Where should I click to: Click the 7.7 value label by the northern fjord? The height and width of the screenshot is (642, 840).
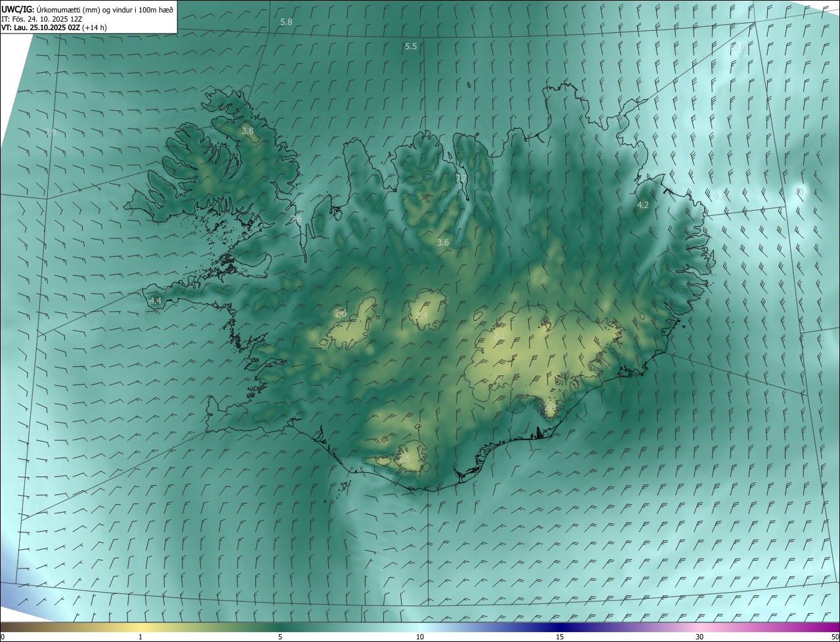point(462,178)
